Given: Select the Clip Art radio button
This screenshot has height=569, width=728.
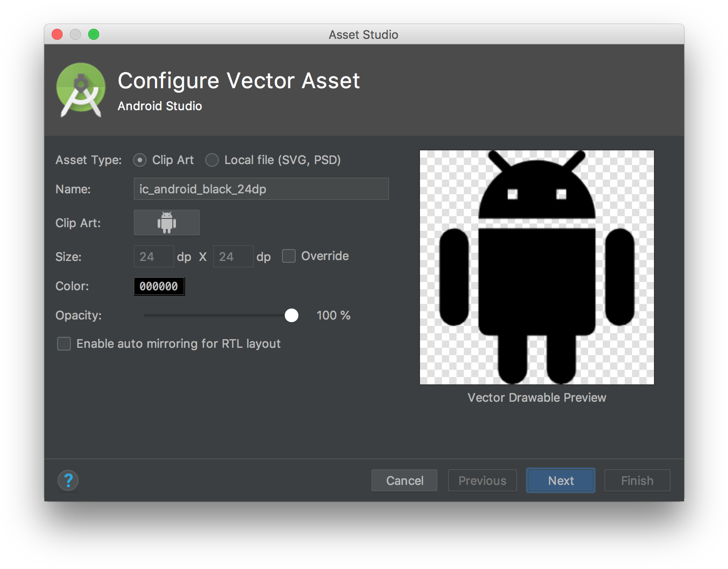Looking at the screenshot, I should (x=140, y=160).
